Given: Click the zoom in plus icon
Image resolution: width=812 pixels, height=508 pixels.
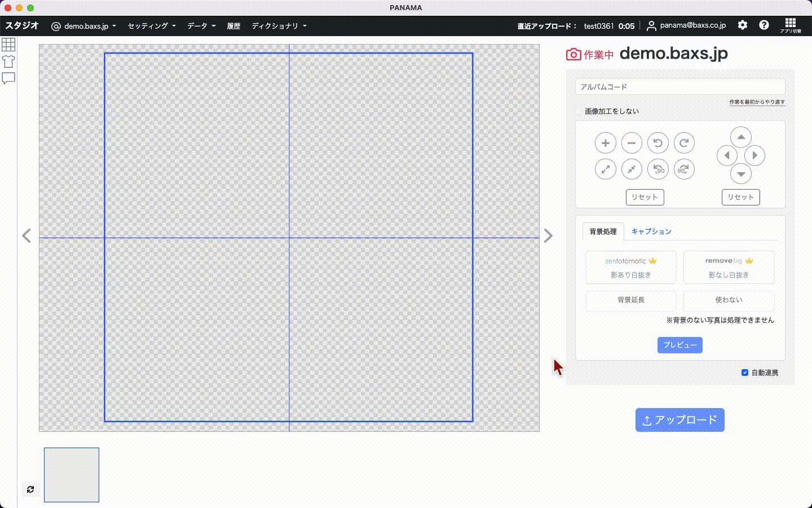Looking at the screenshot, I should coord(605,143).
